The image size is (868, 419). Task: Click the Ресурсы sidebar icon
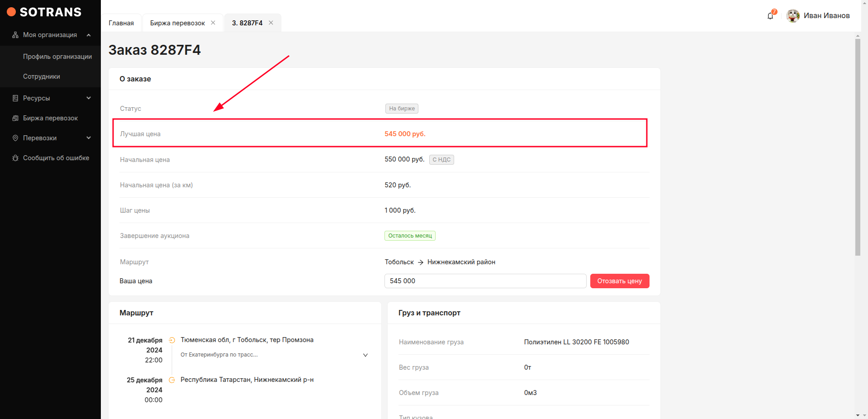pos(15,98)
